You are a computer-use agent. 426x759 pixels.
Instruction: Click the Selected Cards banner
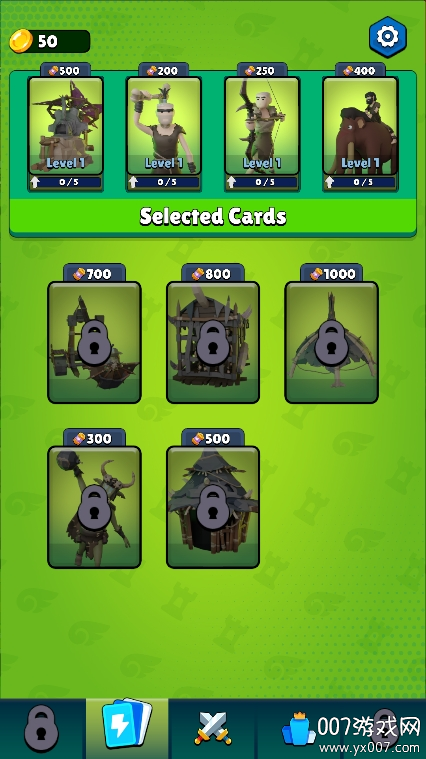[213, 216]
